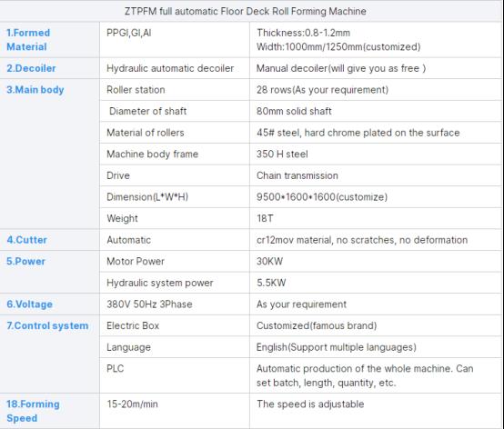Select the '3.Main body' heading
Viewport: 504px width, 429px height.
coord(35,90)
